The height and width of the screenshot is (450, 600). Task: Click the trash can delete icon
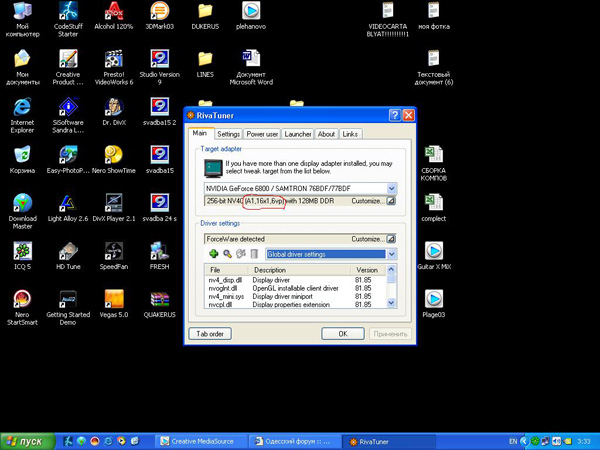pyautogui.click(x=254, y=255)
